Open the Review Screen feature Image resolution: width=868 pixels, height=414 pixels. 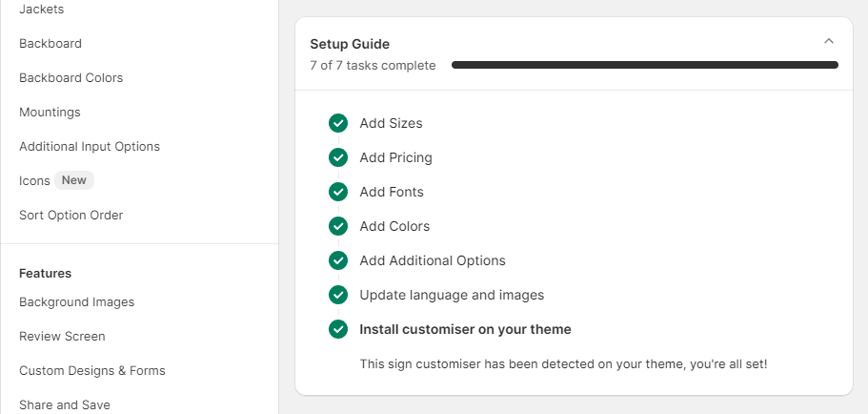[62, 336]
